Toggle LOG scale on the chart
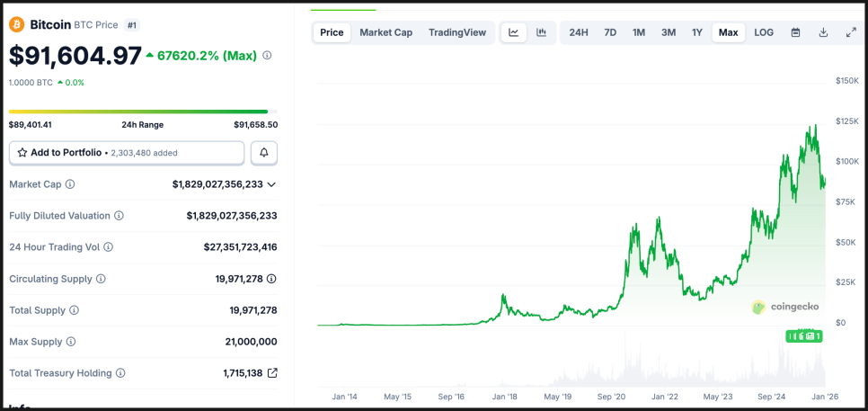This screenshot has height=411, width=868. (764, 32)
